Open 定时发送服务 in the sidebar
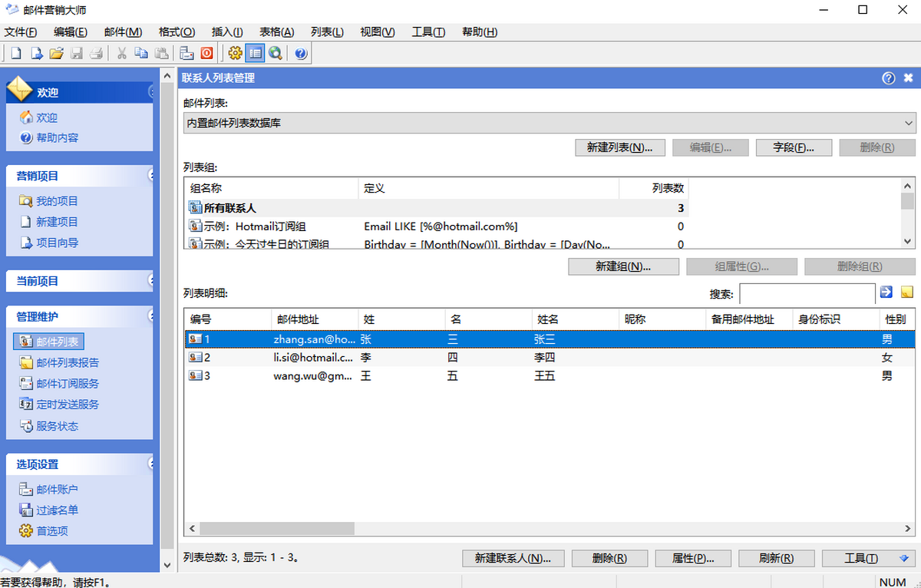This screenshot has width=921, height=588. coord(59,404)
